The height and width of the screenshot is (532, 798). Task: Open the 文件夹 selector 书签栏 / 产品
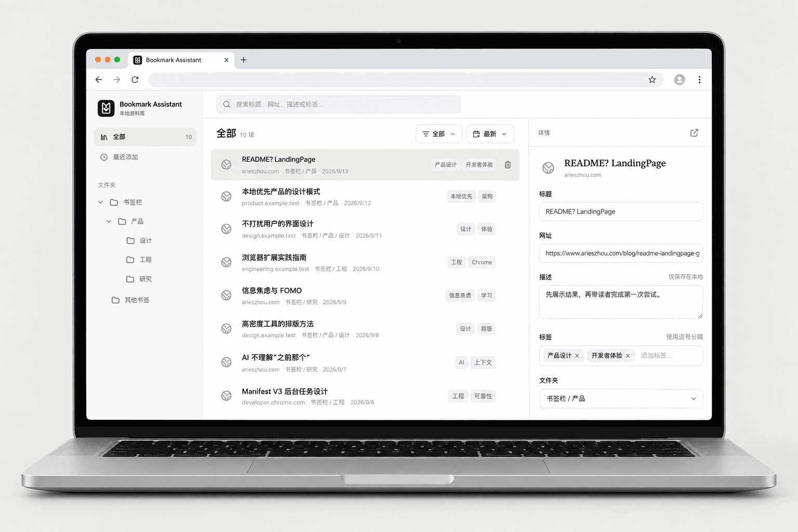621,398
